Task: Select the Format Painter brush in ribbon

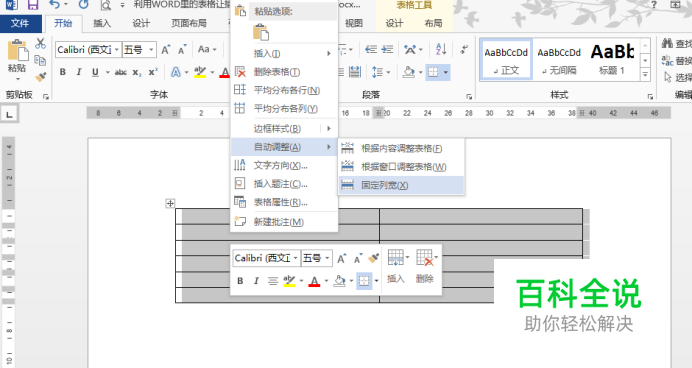Action: click(x=41, y=77)
